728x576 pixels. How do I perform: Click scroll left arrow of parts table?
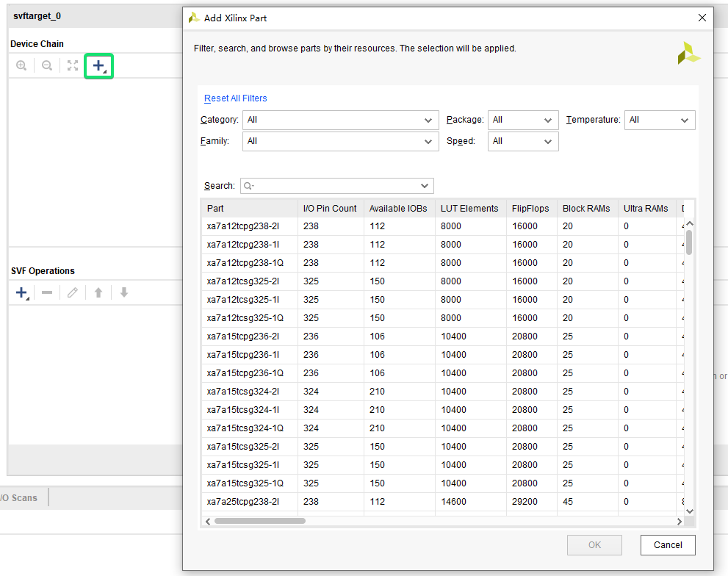[208, 521]
